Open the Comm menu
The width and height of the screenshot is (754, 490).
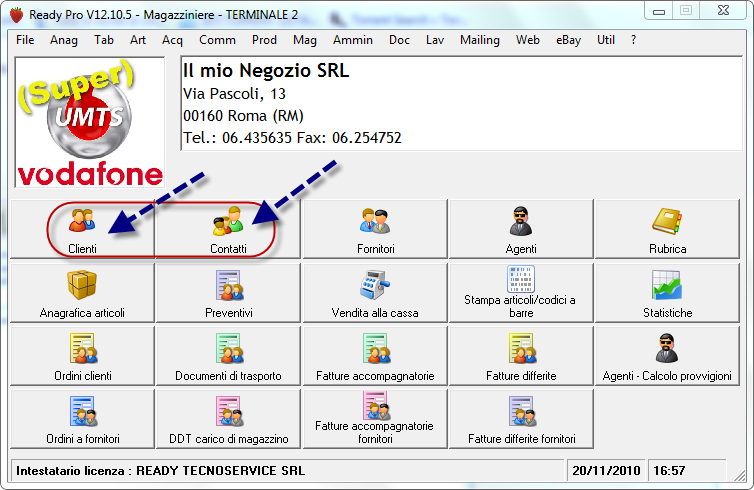tap(217, 40)
